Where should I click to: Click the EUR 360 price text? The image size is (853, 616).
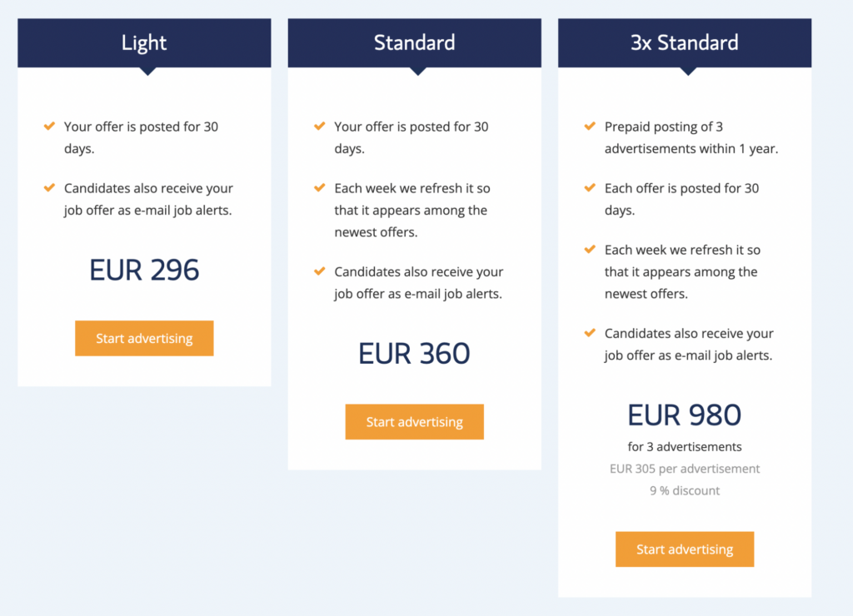click(x=414, y=353)
